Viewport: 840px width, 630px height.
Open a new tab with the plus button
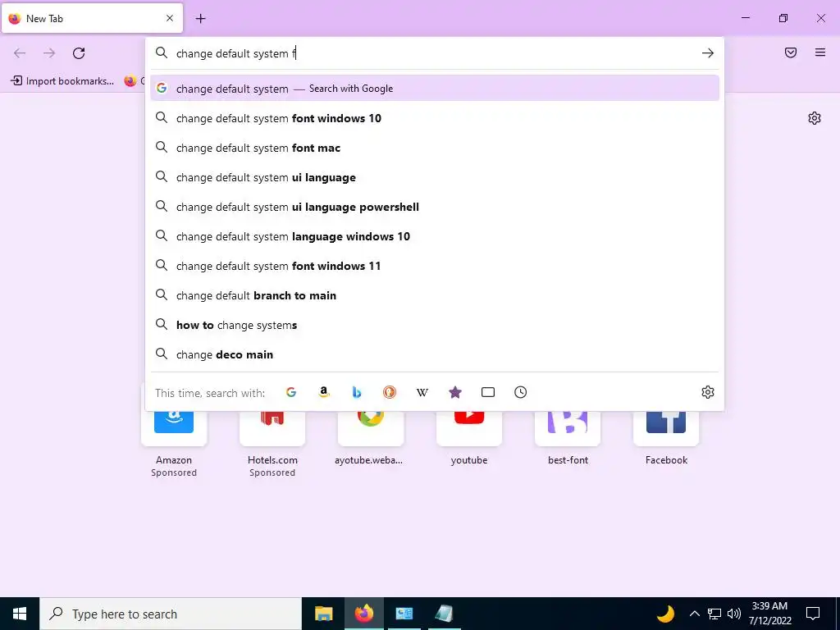(x=200, y=18)
